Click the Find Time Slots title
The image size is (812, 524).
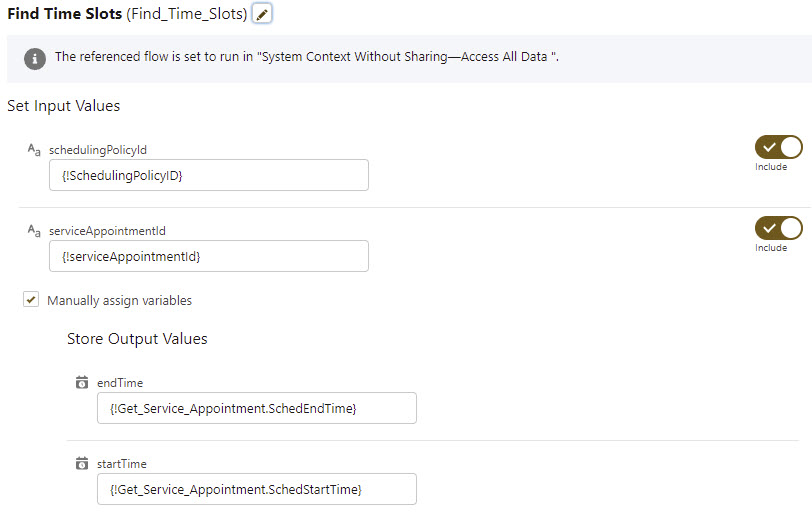pos(64,14)
